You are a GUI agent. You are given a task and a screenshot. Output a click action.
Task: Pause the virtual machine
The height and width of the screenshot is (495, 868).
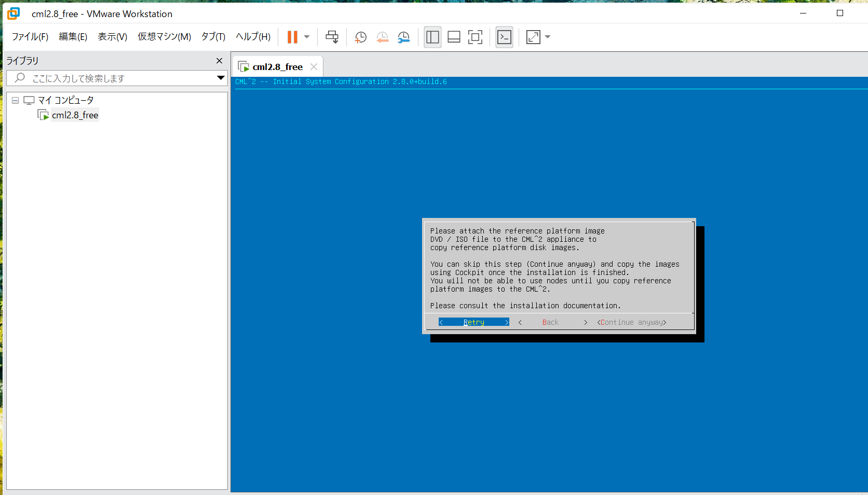[x=292, y=37]
